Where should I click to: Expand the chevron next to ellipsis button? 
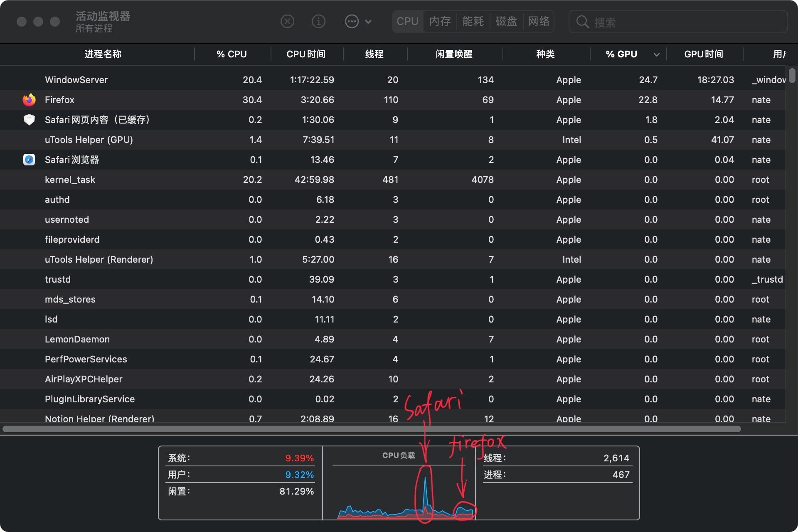[368, 22]
